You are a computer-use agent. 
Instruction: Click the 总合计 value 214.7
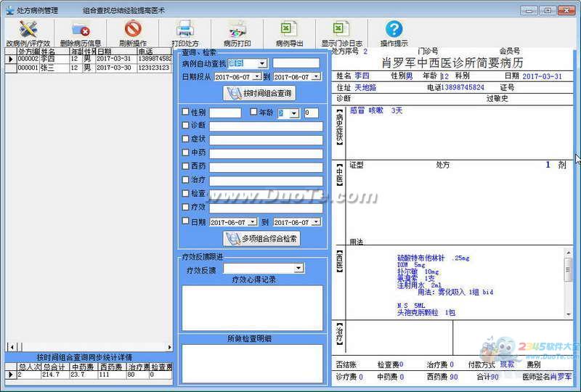[x=55, y=375]
